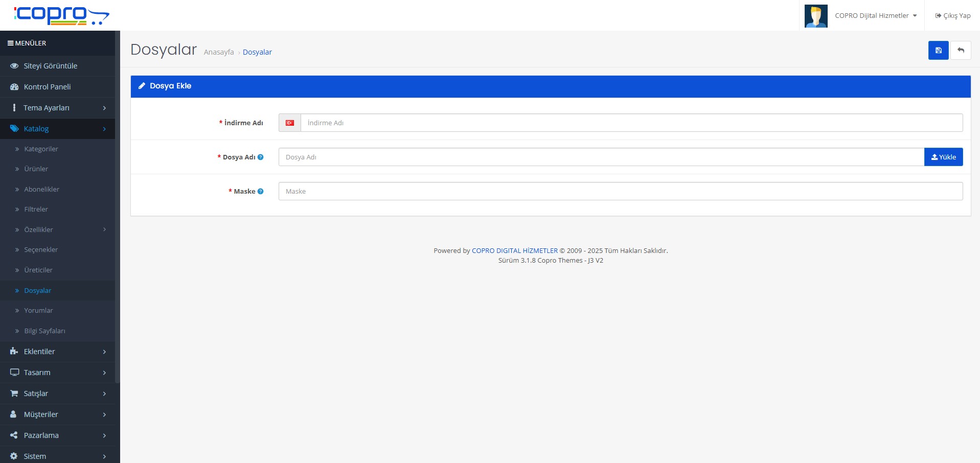Click the İndirme Adı input field
The image size is (980, 463).
(631, 123)
